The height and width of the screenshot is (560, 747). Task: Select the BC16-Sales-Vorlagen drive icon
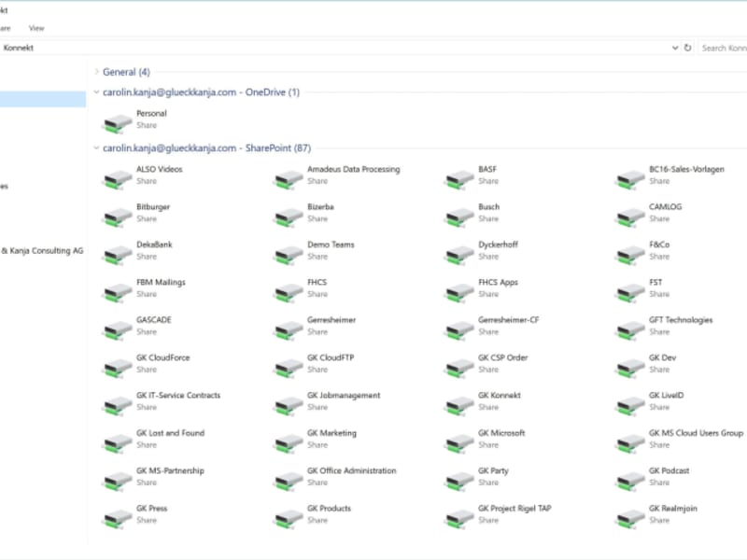(630, 179)
